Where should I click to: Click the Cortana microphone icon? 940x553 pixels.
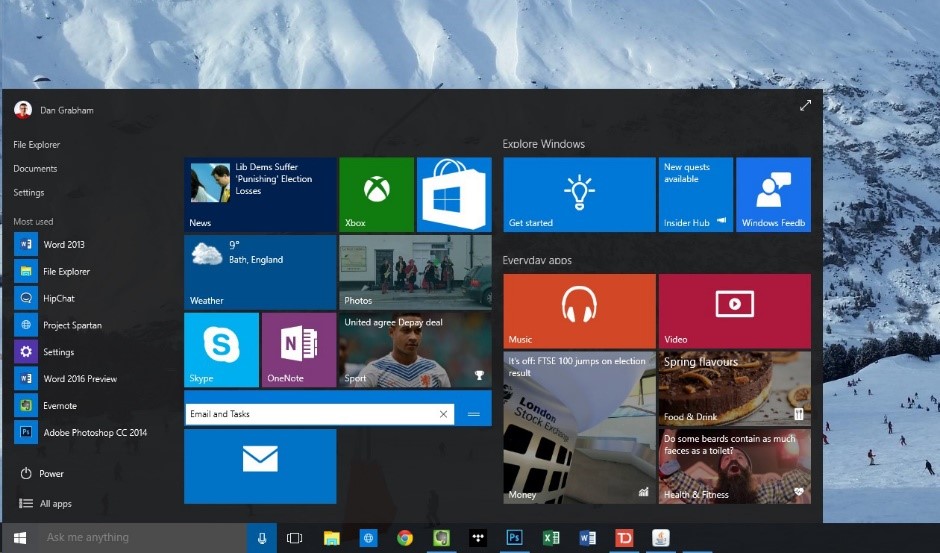coord(262,538)
